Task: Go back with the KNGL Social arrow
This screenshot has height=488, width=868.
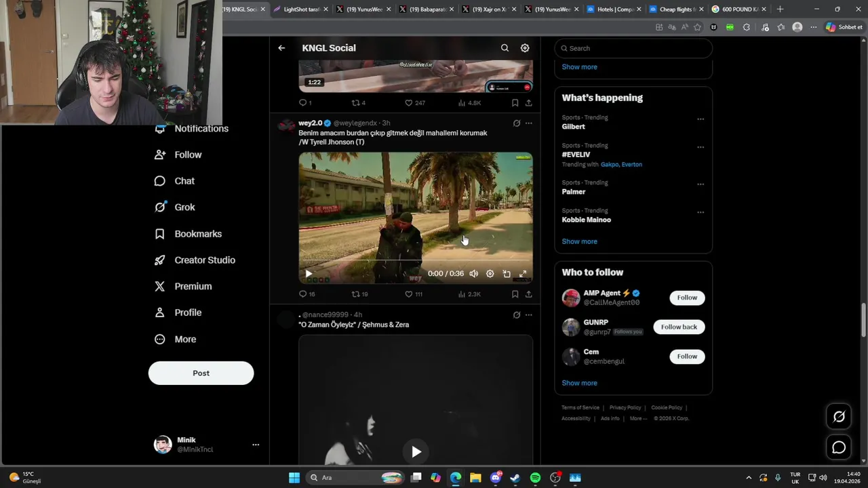Action: pos(281,48)
